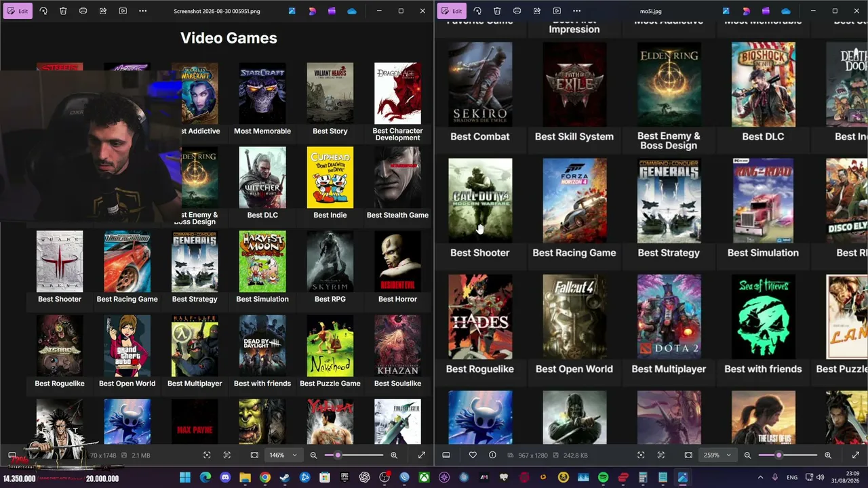Screen dimensions: 868x488
Task: Open OneDrive from the right window title bar
Action: click(x=786, y=11)
